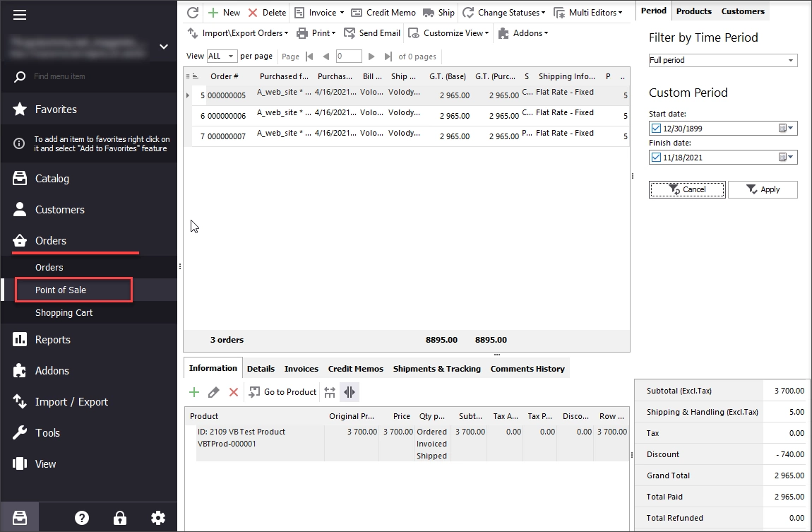
Task: Open Customers section in the sidebar
Action: pos(88,209)
